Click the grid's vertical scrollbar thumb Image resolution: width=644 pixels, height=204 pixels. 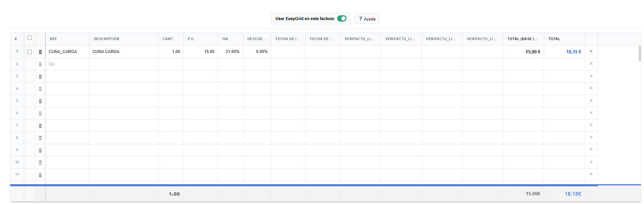point(639,53)
